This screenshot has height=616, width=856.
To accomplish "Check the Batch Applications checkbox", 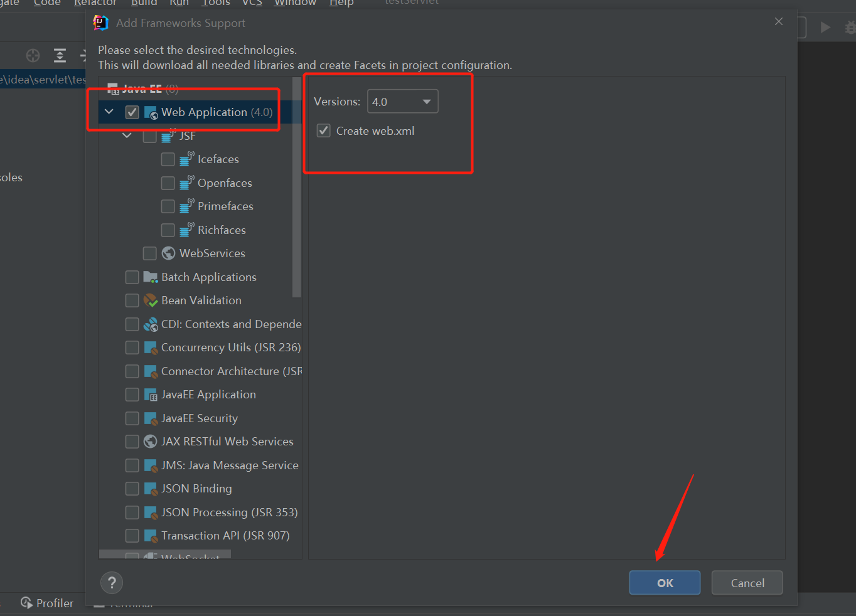I will coord(132,277).
